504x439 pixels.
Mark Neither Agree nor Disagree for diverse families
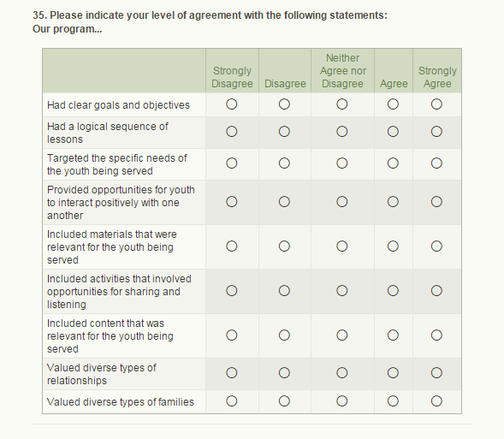(x=342, y=401)
